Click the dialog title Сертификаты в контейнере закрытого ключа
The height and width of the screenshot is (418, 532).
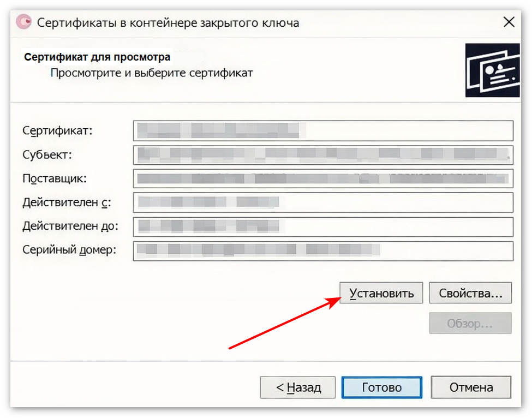pyautogui.click(x=166, y=22)
